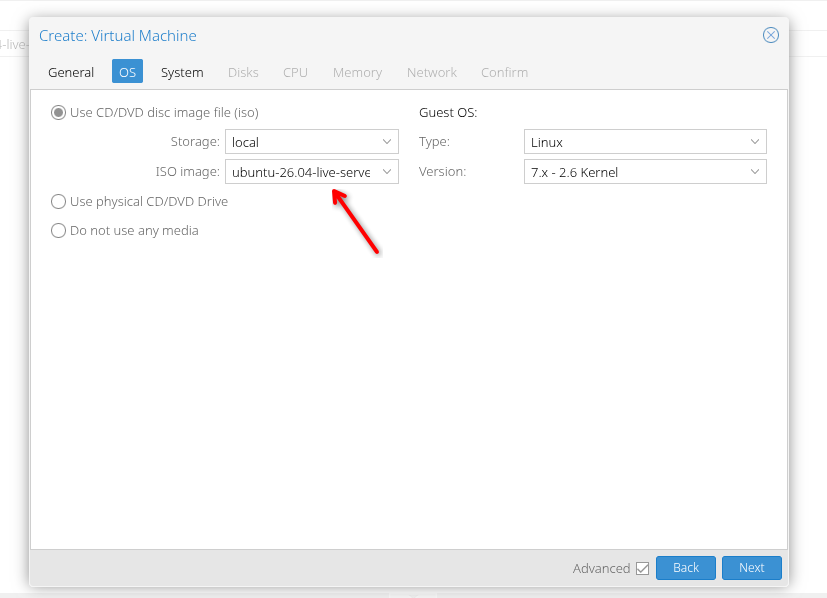Select 'Do not use any media' option

58,230
